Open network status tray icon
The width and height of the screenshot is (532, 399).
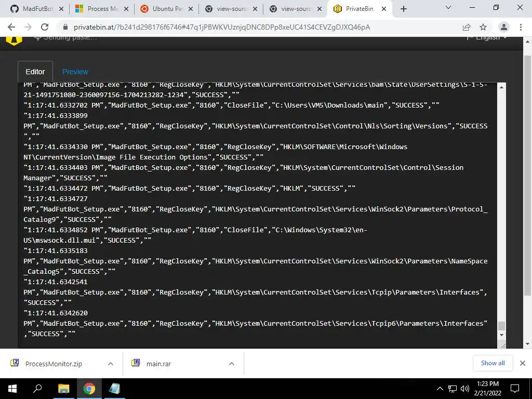tap(453, 389)
